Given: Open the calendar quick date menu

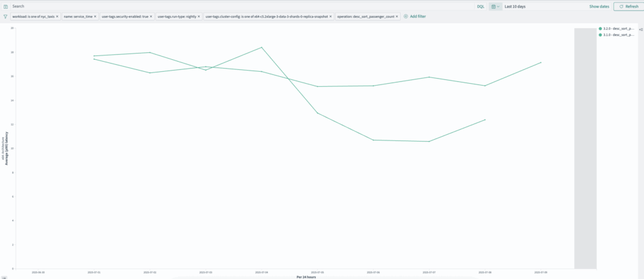Looking at the screenshot, I should click(496, 6).
